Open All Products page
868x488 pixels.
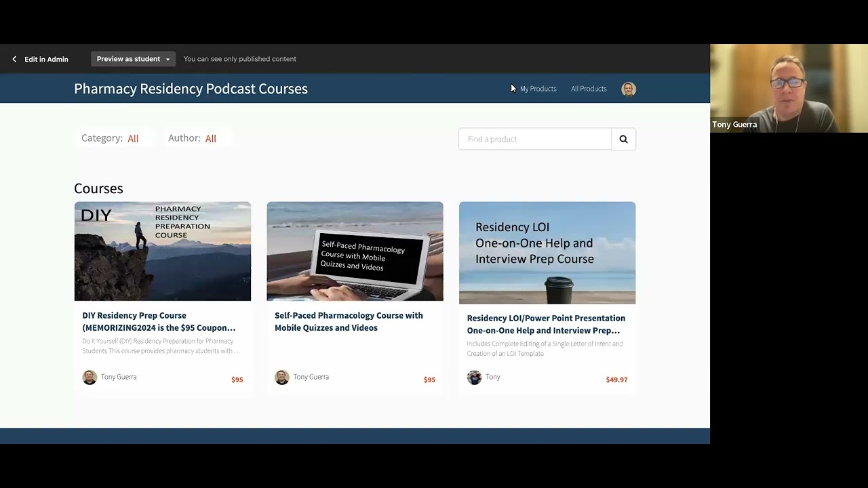point(589,89)
